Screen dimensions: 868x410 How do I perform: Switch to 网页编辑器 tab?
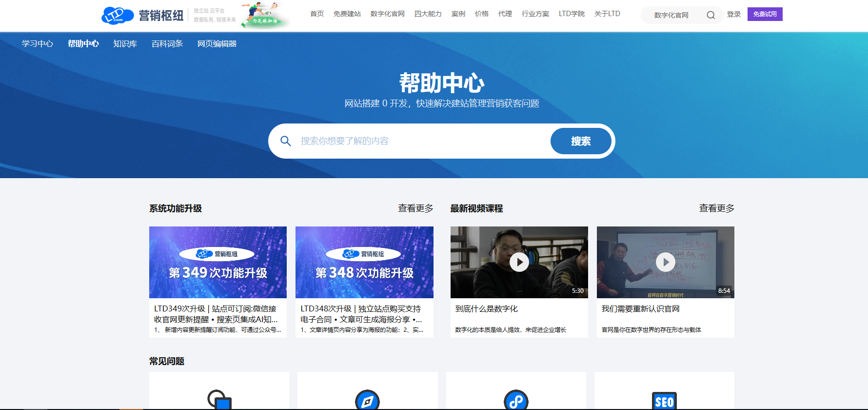(x=217, y=44)
